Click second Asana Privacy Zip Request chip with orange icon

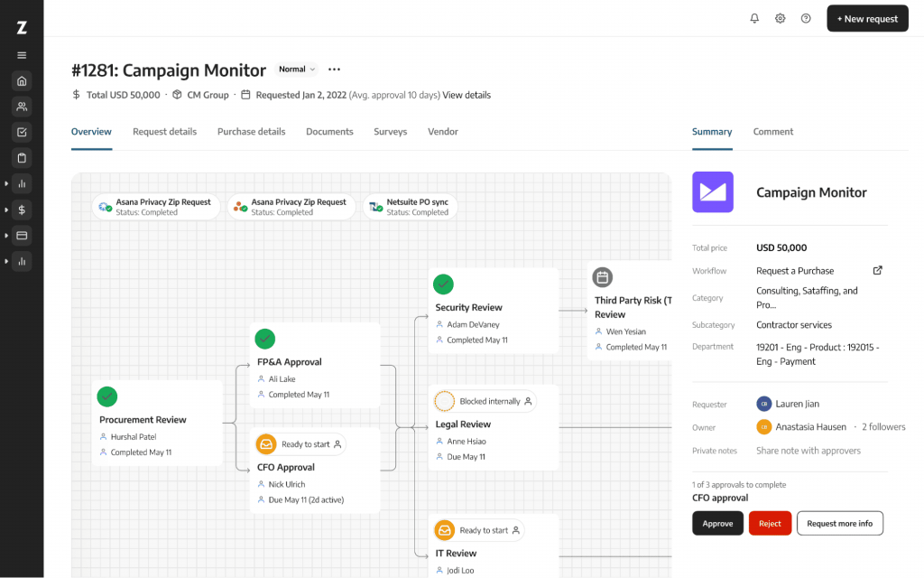[291, 207]
